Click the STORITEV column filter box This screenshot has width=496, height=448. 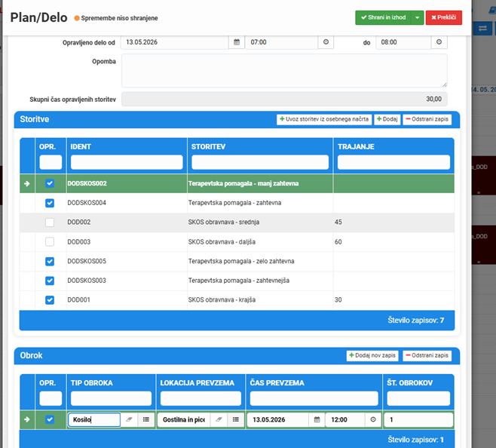[260, 162]
